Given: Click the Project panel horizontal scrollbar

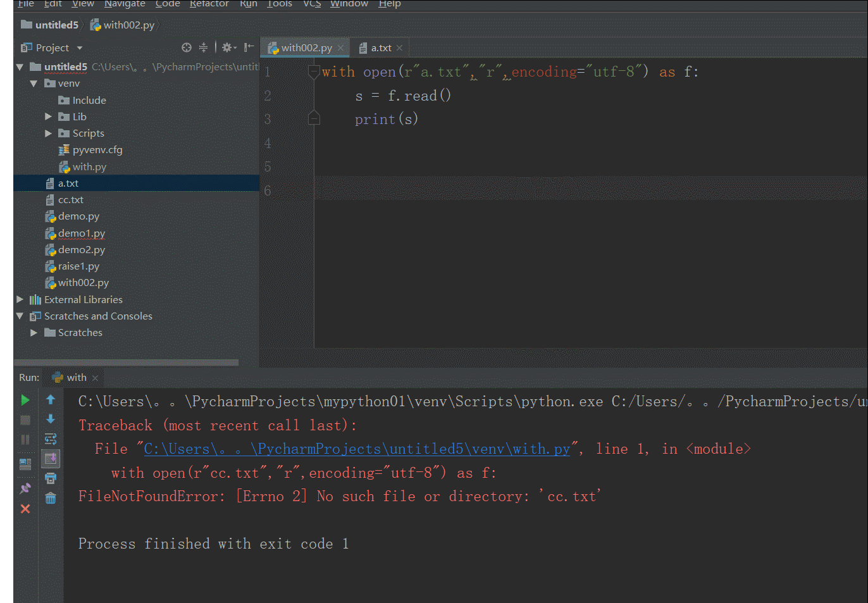Looking at the screenshot, I should click(127, 363).
